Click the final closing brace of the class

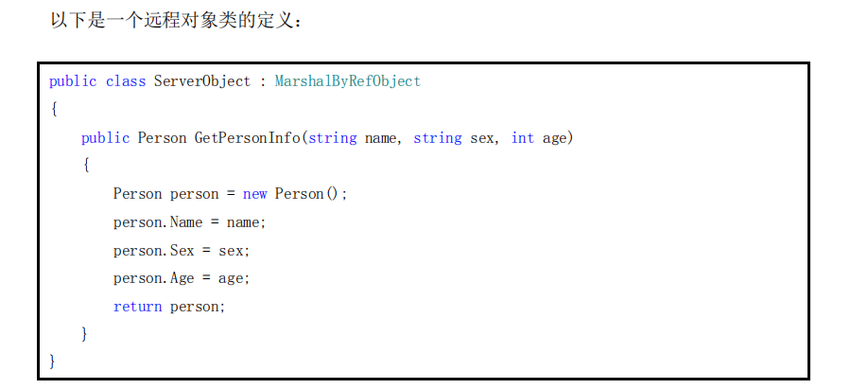coord(53,362)
